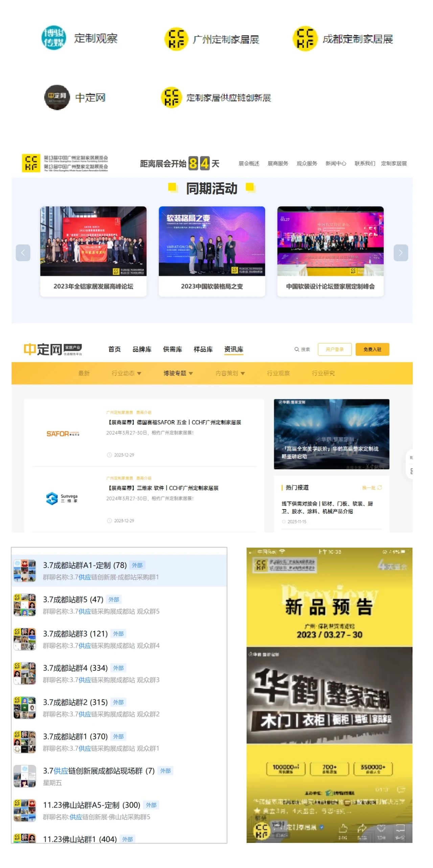Click the refresh icon next to 换一批
The height and width of the screenshot is (868, 433).
point(380,487)
